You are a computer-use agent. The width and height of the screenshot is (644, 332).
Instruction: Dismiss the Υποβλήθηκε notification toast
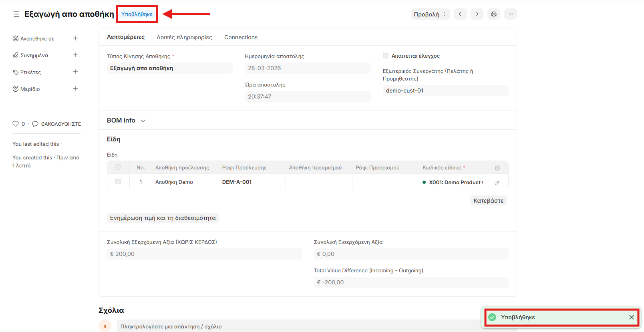click(631, 317)
